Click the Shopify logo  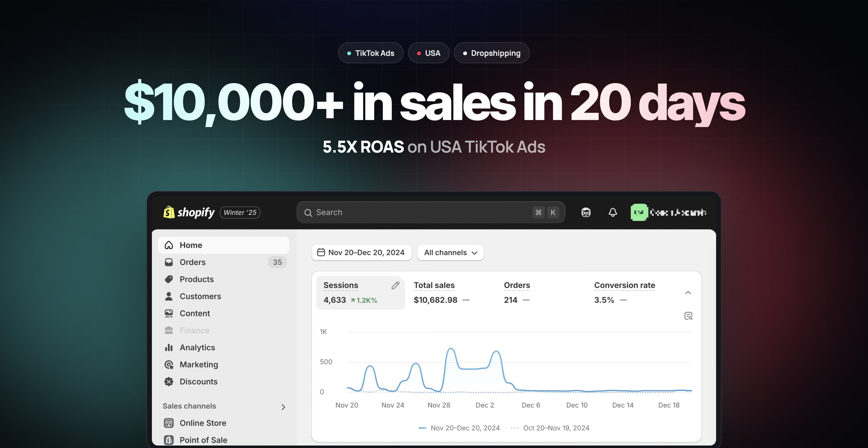pos(189,212)
